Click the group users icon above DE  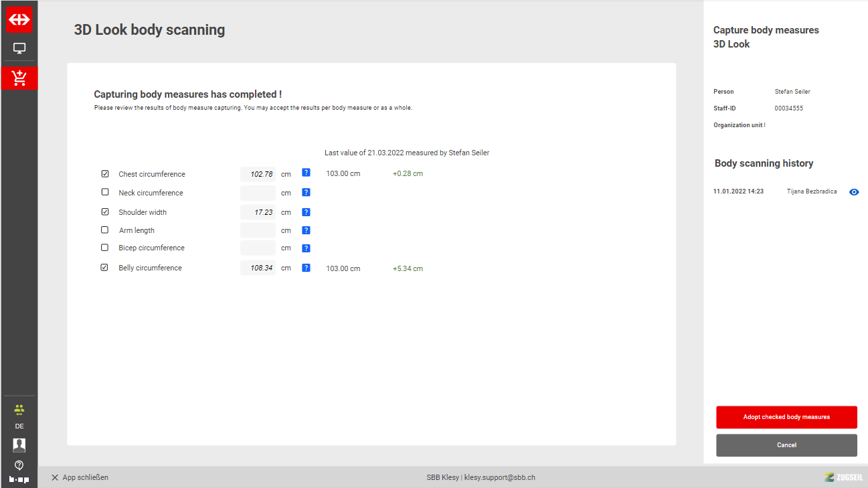coord(19,409)
